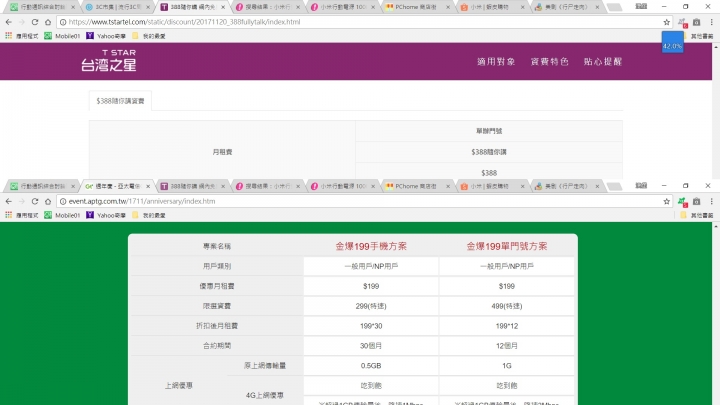This screenshot has height=405, width=720.
Task: Open Yahoo奇摩 bookmark in bottom aptg window
Action: [106, 214]
